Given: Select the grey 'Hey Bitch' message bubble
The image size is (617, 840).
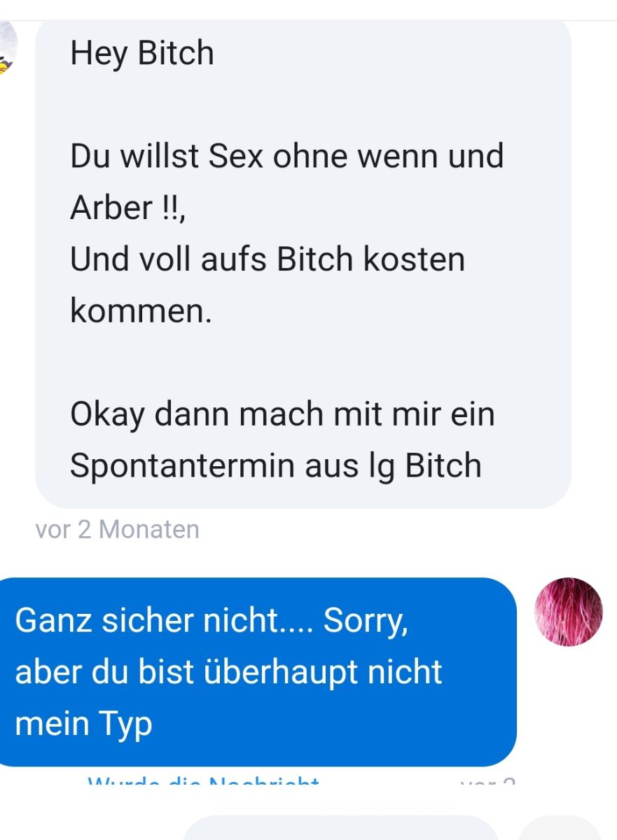Looking at the screenshot, I should click(303, 265).
